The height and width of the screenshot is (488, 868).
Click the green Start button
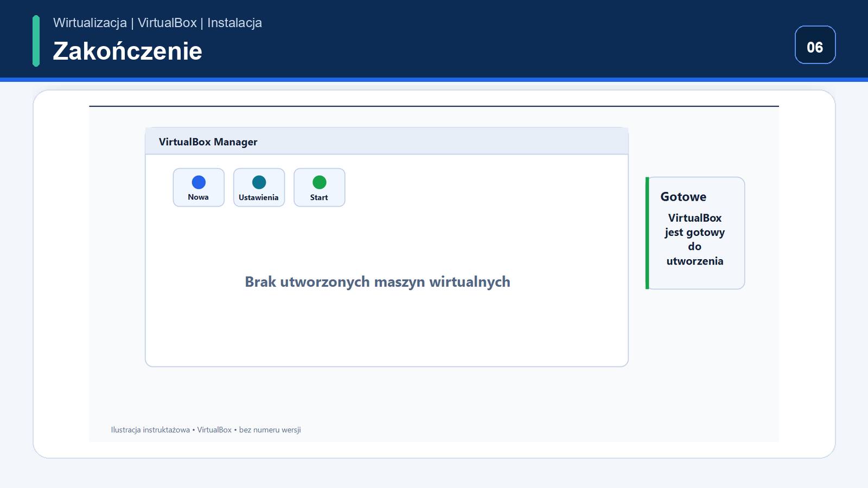pos(319,188)
